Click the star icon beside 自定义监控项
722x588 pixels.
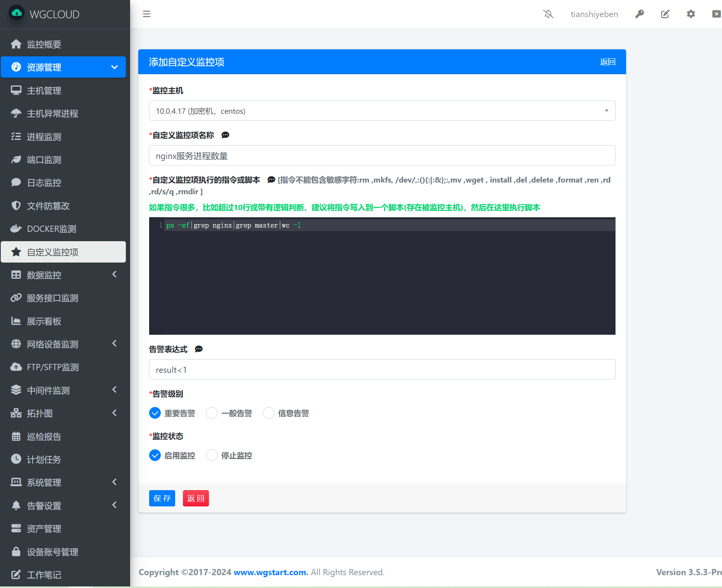pyautogui.click(x=16, y=252)
